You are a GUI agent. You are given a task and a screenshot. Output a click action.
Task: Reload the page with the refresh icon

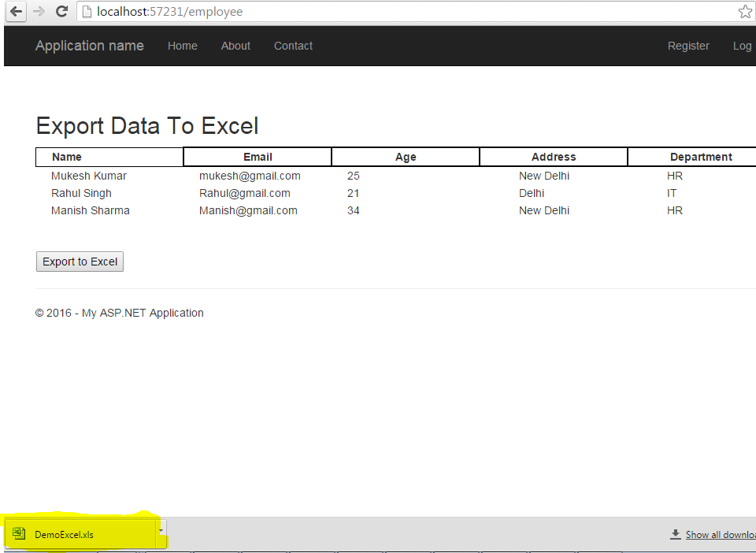point(61,11)
